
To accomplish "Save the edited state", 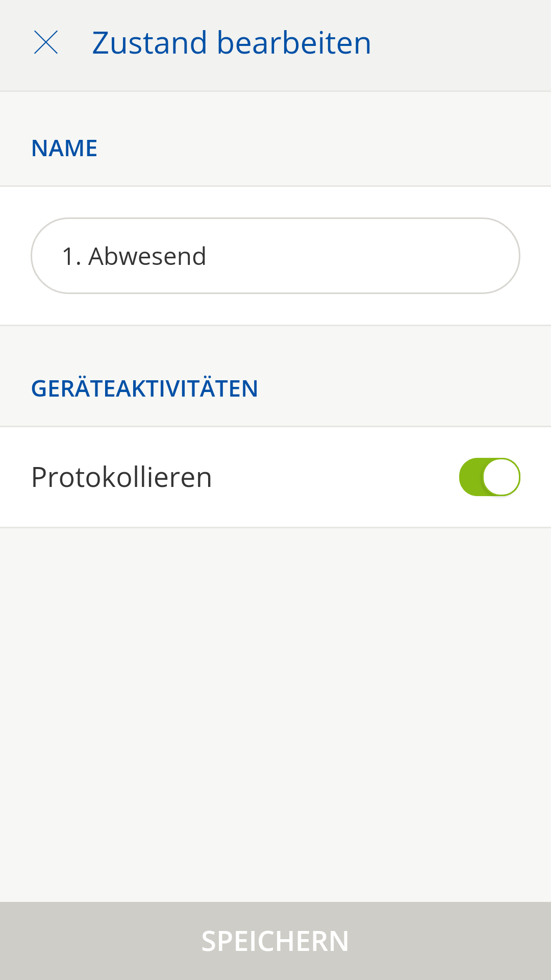I will [275, 941].
